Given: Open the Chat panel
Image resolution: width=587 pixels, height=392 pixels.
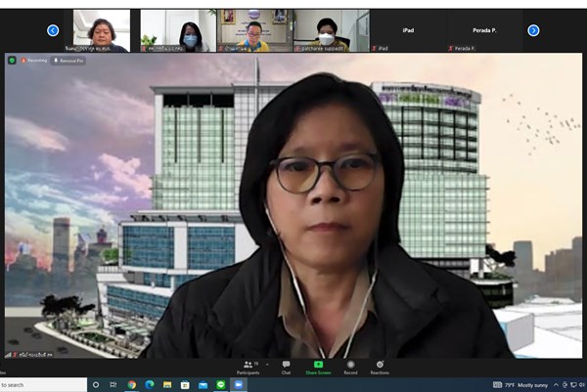Looking at the screenshot, I should click(286, 368).
